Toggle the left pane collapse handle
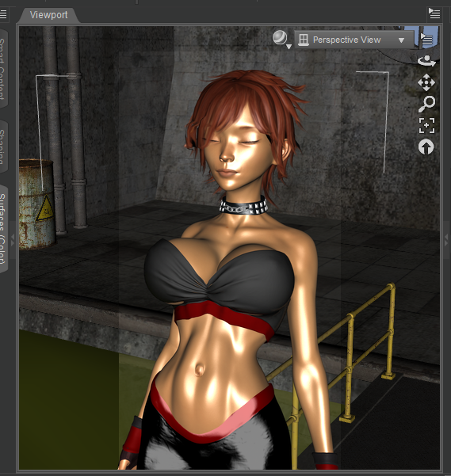 coord(12,240)
